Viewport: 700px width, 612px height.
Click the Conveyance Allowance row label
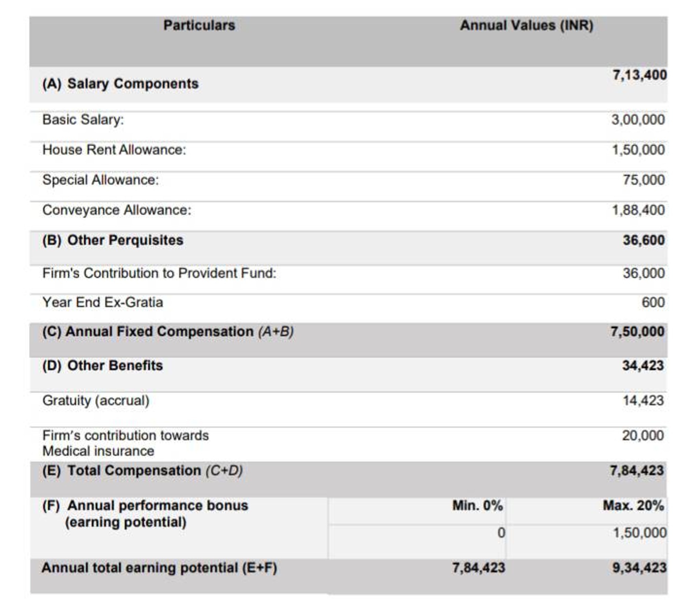point(117,210)
